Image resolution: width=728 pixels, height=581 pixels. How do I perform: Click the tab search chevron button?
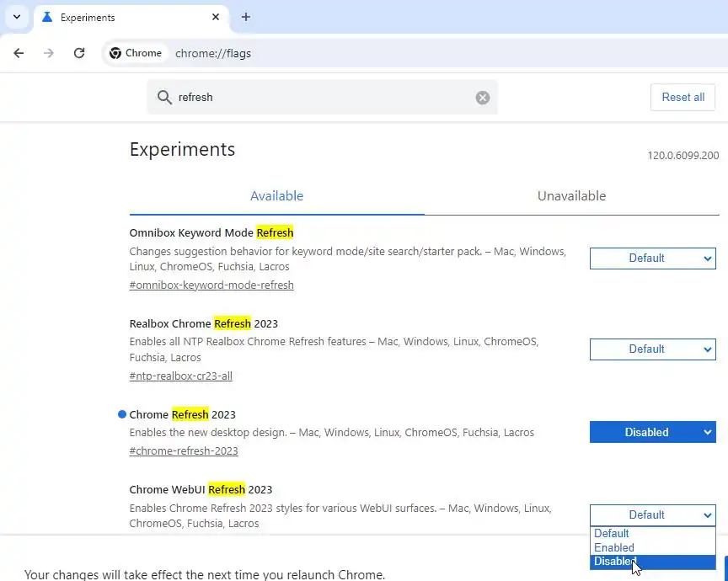tap(17, 17)
